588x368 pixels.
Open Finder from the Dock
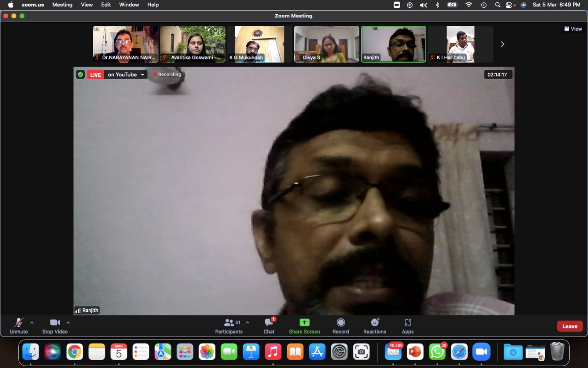pos(31,352)
